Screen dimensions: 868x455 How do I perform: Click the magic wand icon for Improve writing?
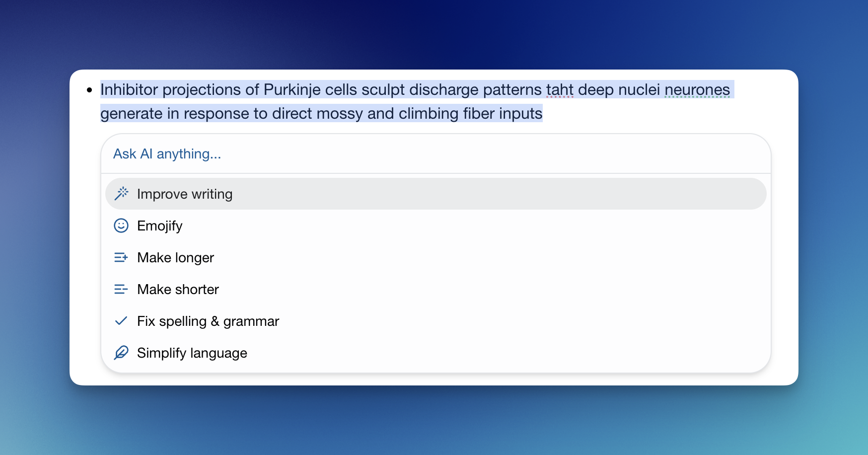pyautogui.click(x=121, y=194)
